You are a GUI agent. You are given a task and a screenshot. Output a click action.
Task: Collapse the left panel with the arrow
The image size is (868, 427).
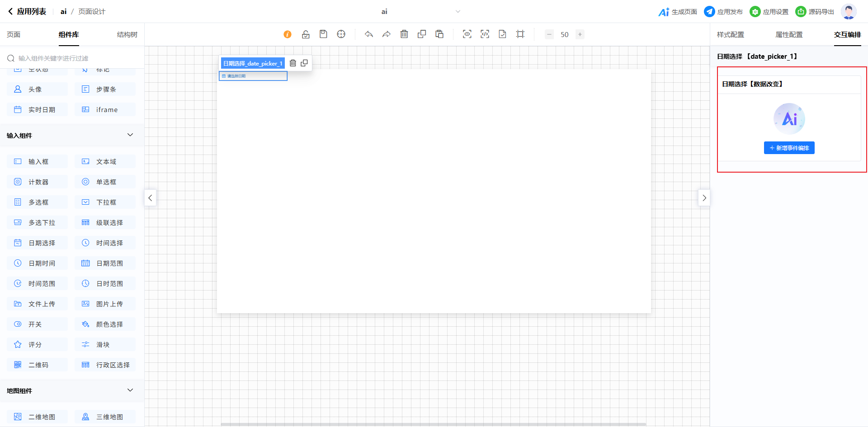(x=150, y=198)
